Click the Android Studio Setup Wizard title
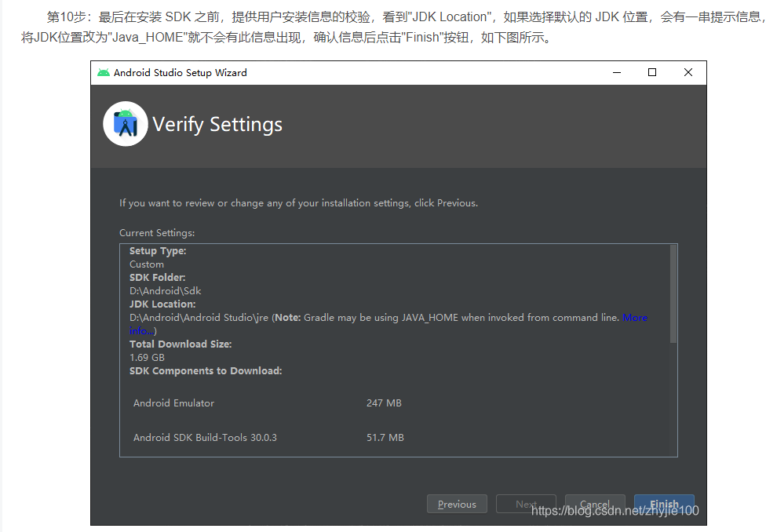The image size is (766, 532). pyautogui.click(x=181, y=73)
